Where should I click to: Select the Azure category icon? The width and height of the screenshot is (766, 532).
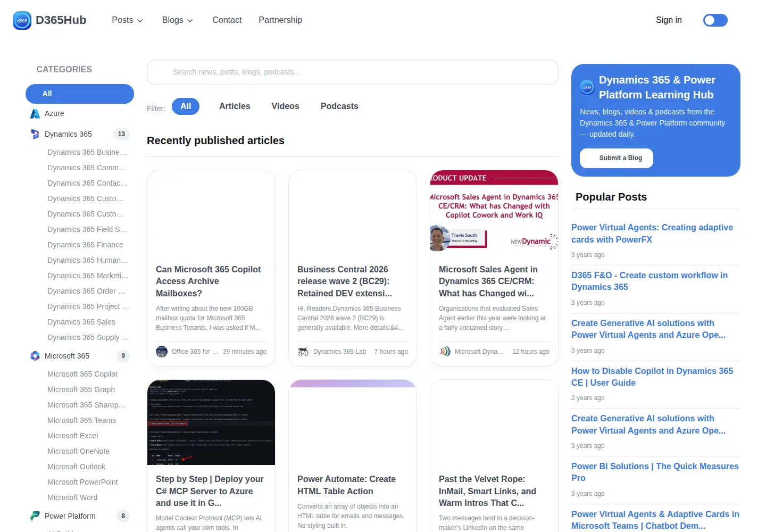point(35,114)
